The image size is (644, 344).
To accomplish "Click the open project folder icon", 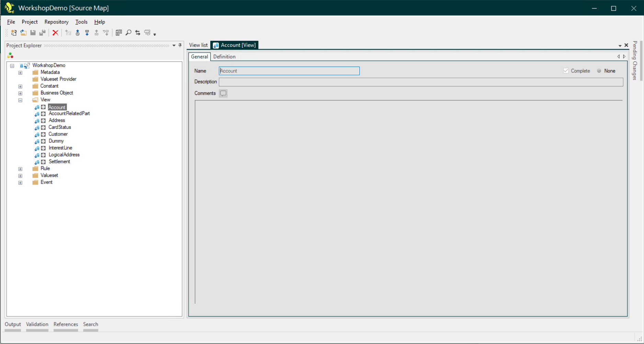I will pyautogui.click(x=23, y=33).
